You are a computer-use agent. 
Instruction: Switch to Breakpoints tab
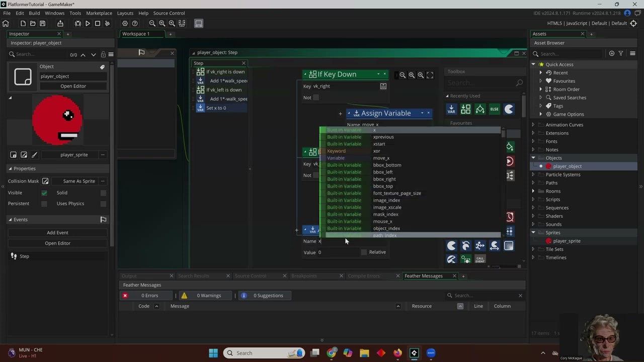[304, 276]
